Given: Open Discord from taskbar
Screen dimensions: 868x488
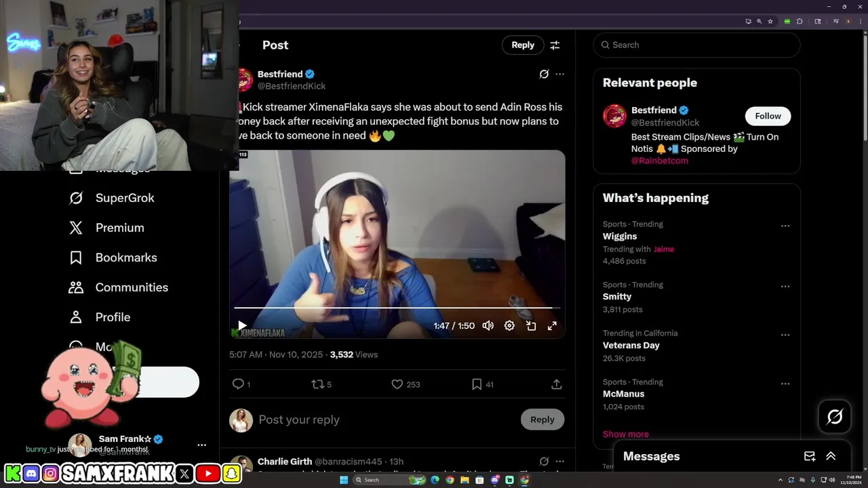Looking at the screenshot, I should point(495,480).
